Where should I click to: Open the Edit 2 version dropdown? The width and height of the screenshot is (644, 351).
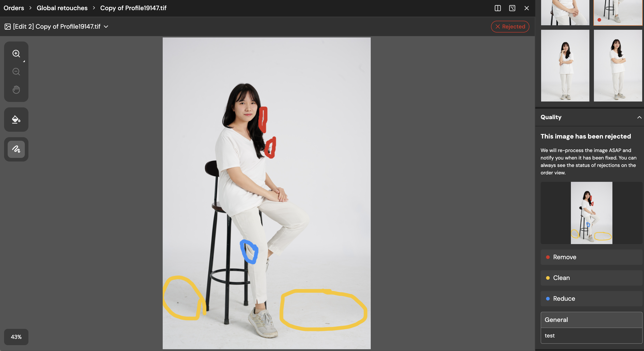click(x=106, y=26)
